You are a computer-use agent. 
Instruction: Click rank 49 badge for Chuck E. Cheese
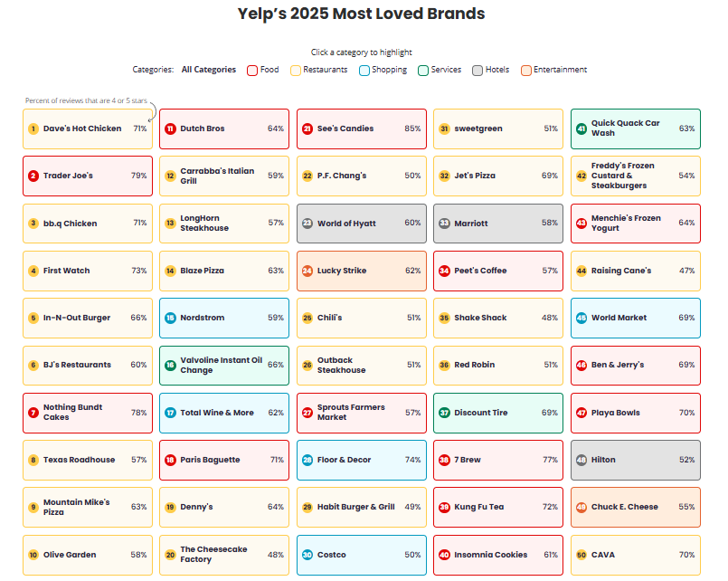tap(581, 507)
